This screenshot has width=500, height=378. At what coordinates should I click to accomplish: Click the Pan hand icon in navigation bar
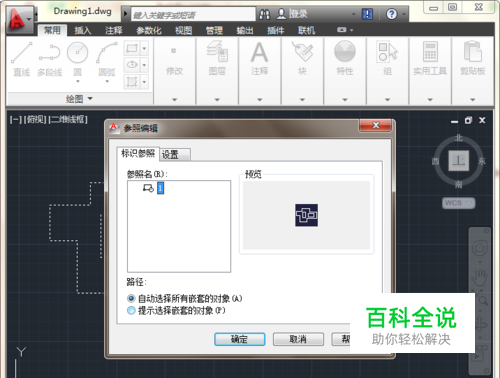click(479, 278)
